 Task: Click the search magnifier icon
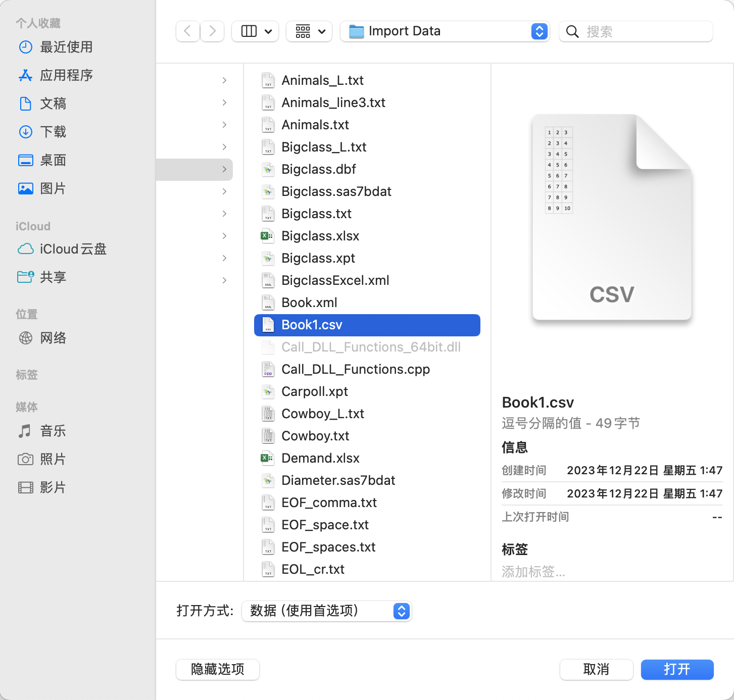coord(572,32)
